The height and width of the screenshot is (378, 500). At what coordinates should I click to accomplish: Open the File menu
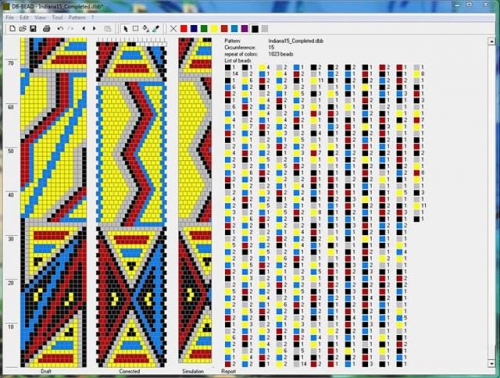pyautogui.click(x=10, y=17)
